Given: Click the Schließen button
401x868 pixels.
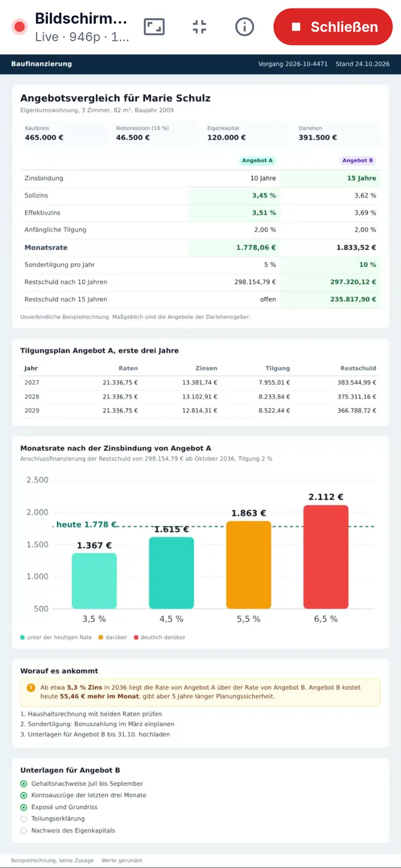Looking at the screenshot, I should point(333,27).
